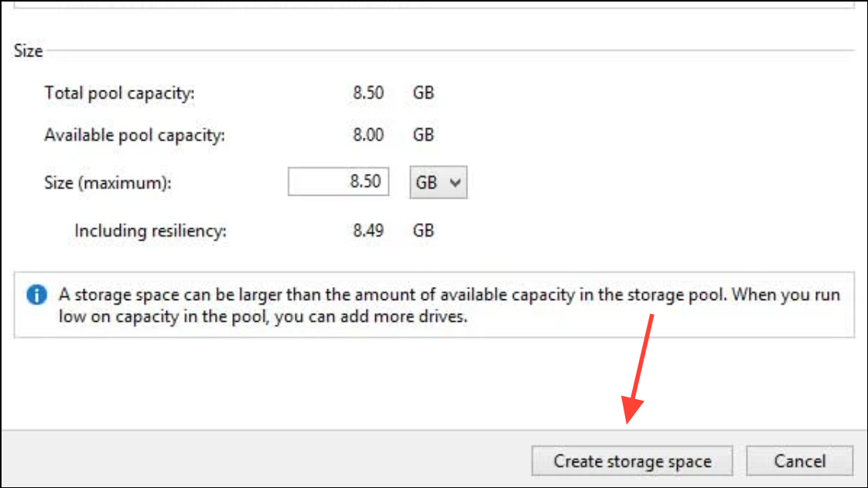Screen dimensions: 868x488
Task: Click the red arrow annotation
Action: click(637, 369)
